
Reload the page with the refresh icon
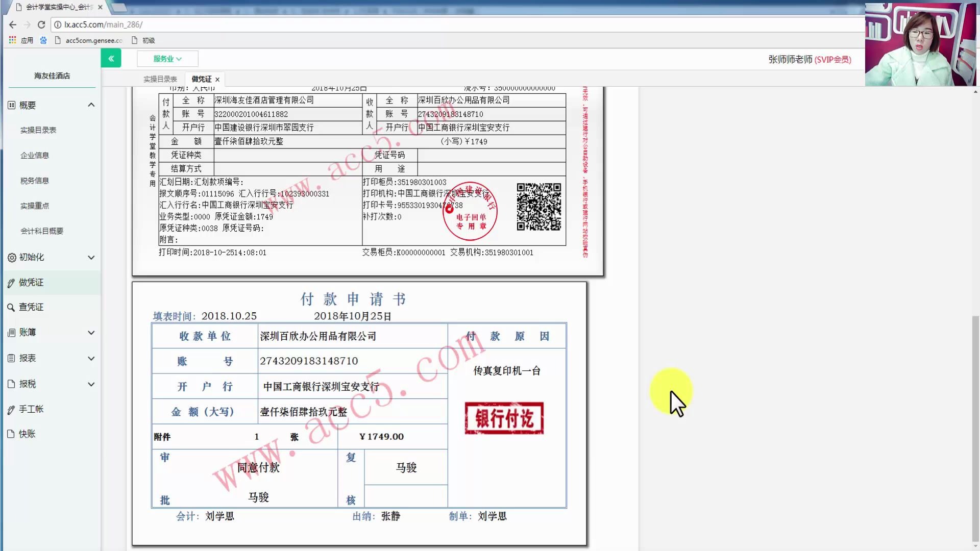coord(41,24)
